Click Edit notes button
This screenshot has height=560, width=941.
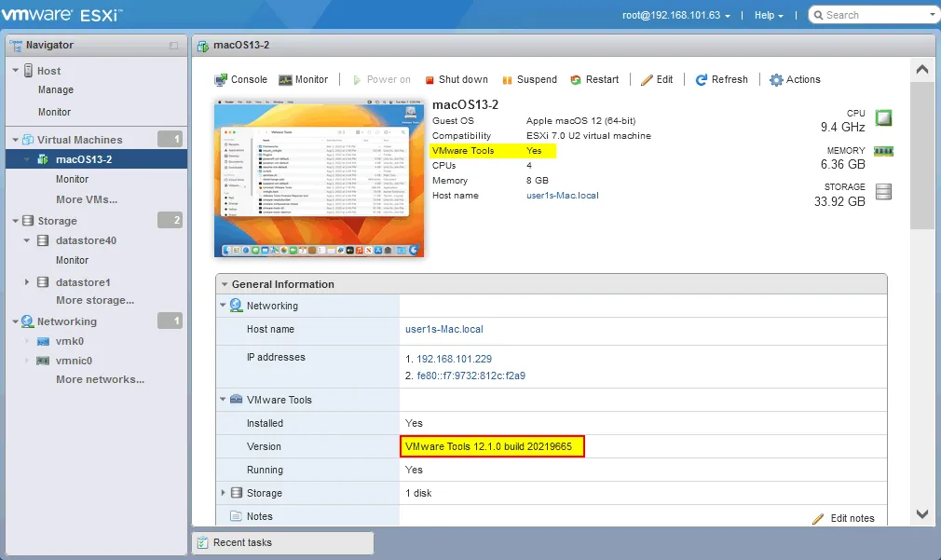coord(843,518)
